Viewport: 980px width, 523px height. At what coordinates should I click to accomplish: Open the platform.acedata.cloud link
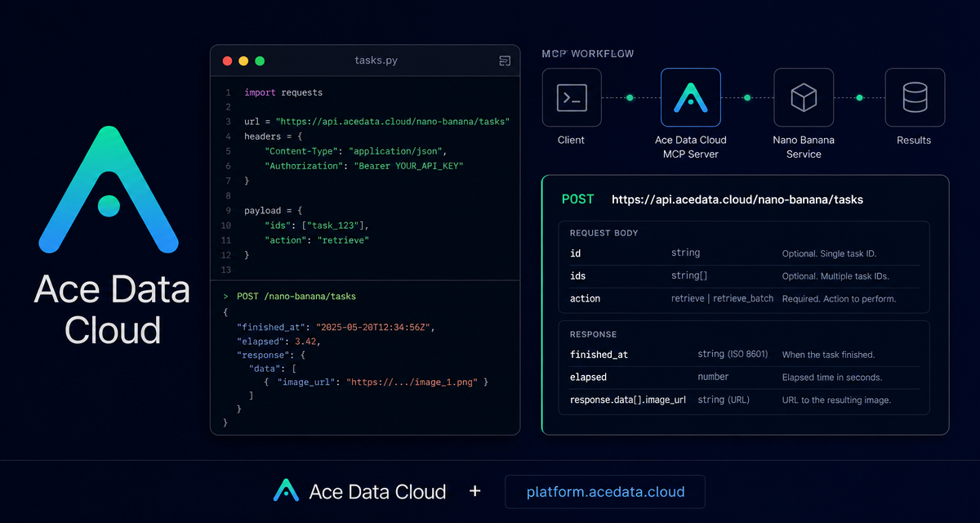605,492
